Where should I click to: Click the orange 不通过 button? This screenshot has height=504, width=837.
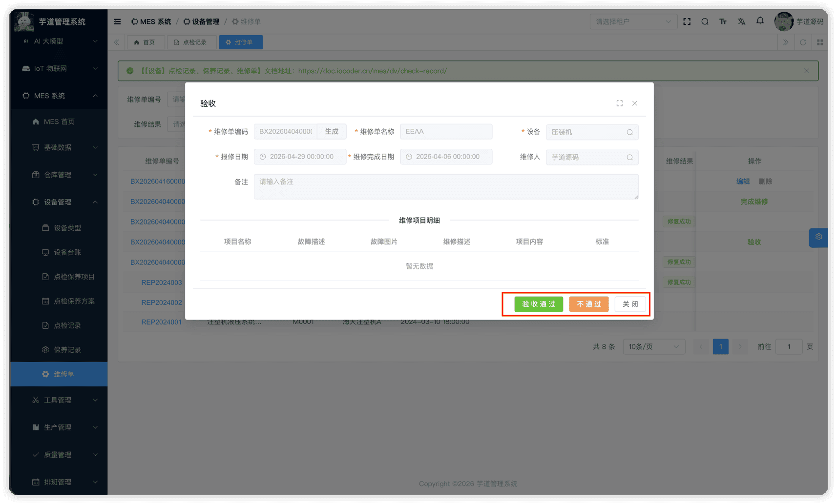click(x=588, y=304)
